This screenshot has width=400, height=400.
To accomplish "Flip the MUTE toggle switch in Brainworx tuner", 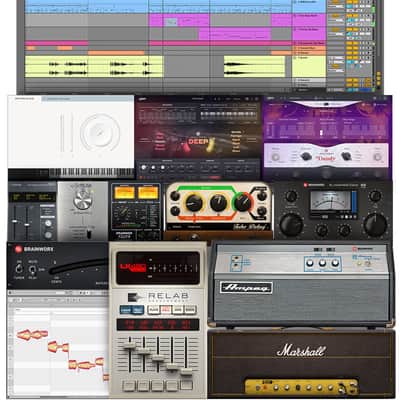I will coord(32,269).
